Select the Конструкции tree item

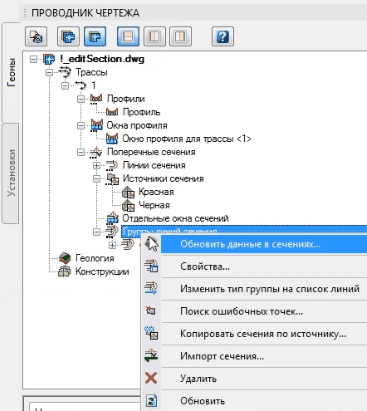tap(102, 272)
